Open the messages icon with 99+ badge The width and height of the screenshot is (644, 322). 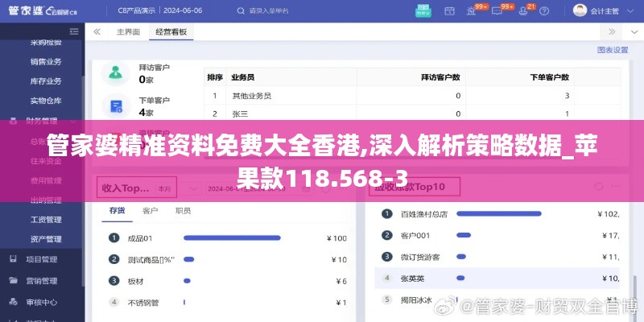click(497, 11)
